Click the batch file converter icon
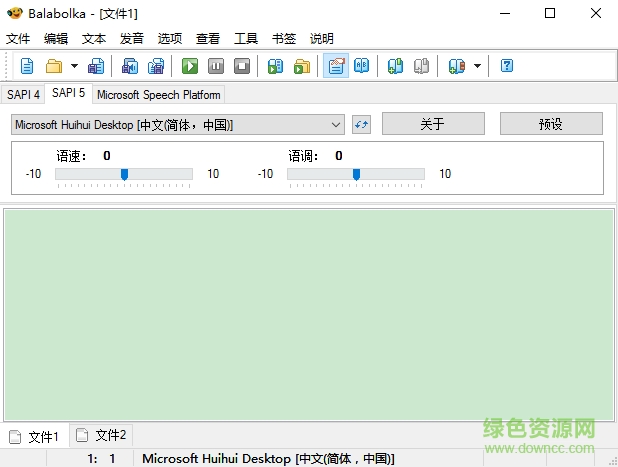 (x=302, y=66)
